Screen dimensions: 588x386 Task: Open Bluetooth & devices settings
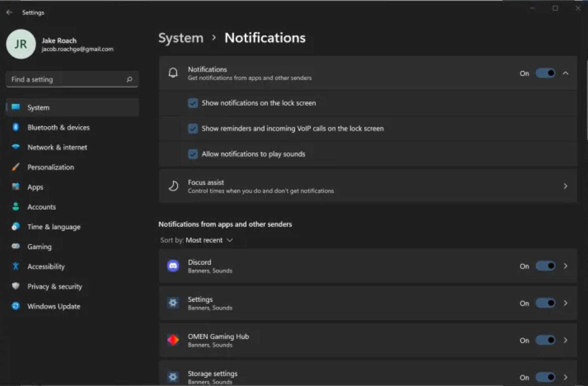[x=59, y=128]
